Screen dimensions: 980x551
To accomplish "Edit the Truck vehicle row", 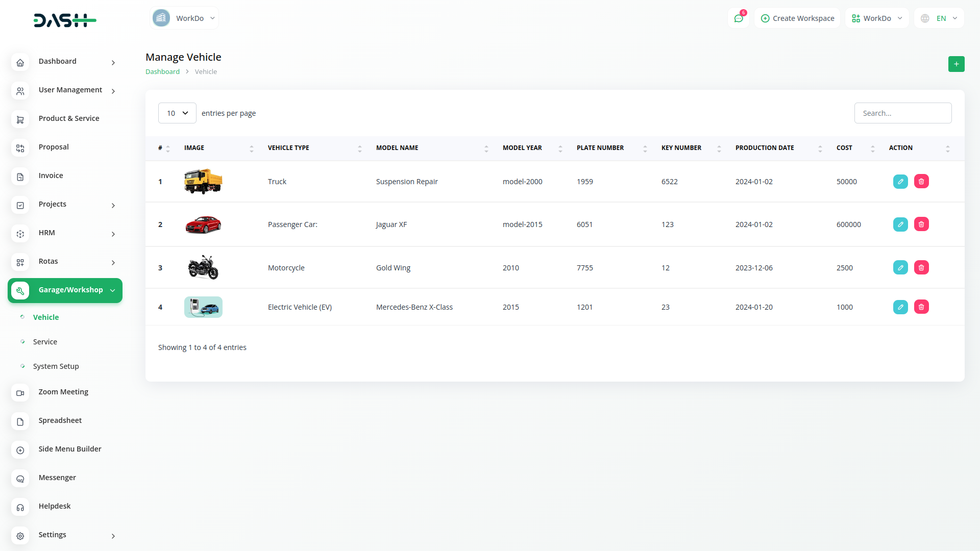I will click(900, 182).
